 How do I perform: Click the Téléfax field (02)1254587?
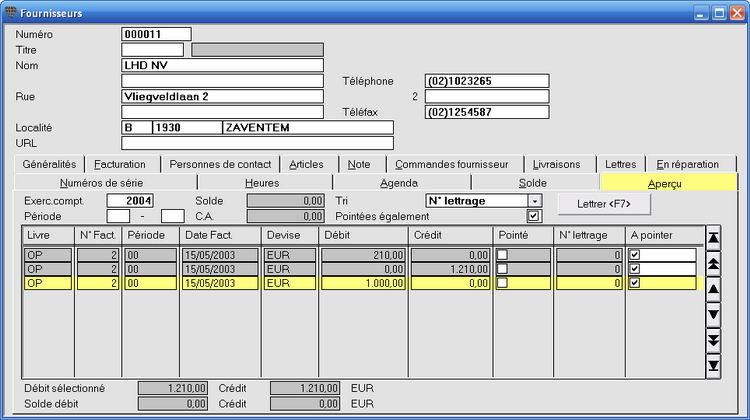pyautogui.click(x=487, y=112)
